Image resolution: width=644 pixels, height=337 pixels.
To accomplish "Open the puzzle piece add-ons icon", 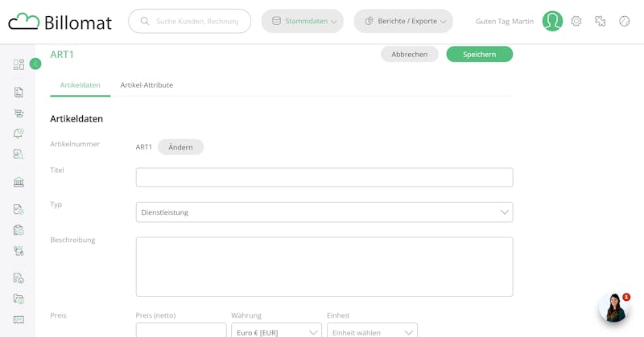I will pyautogui.click(x=600, y=21).
